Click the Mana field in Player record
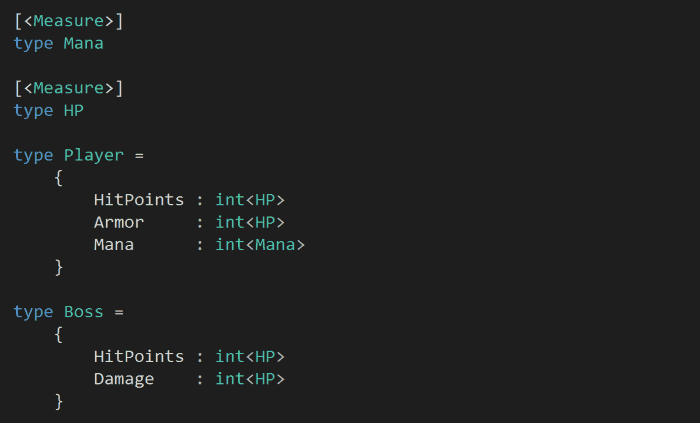Viewport: 700px width, 423px height. (114, 244)
